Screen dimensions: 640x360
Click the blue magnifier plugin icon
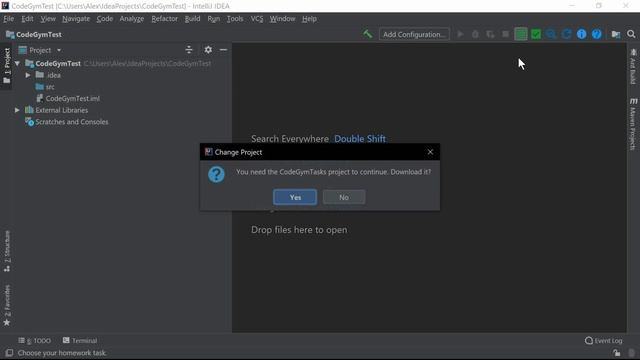coord(551,34)
